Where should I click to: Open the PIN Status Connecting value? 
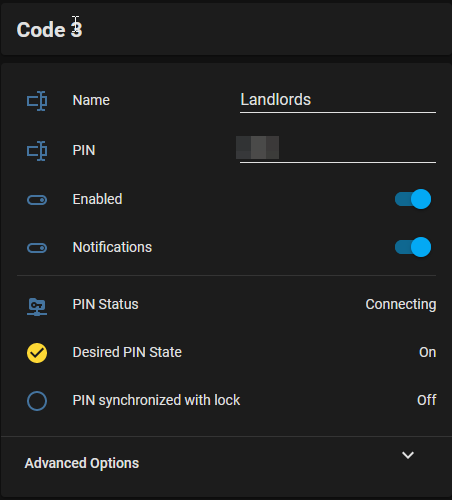401,304
